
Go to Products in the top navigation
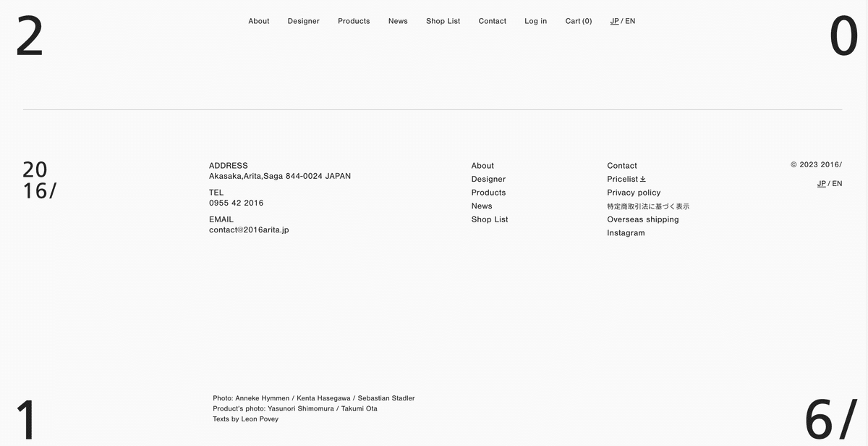click(x=354, y=21)
